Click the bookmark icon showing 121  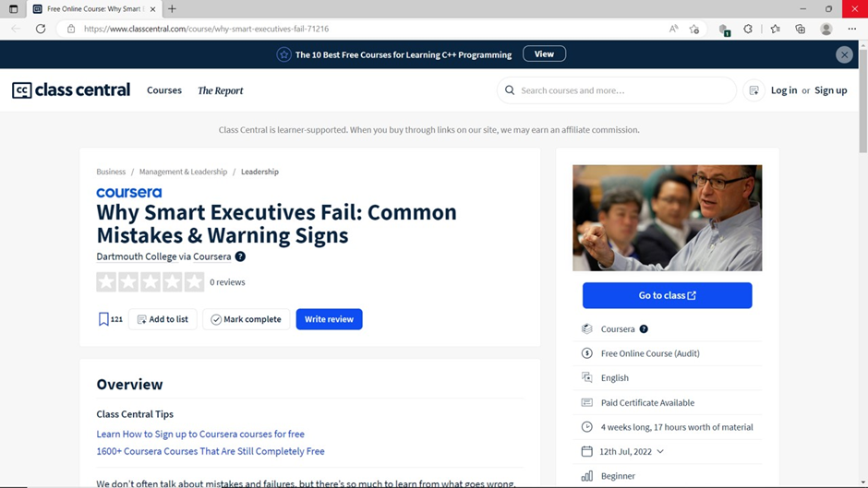(x=103, y=319)
